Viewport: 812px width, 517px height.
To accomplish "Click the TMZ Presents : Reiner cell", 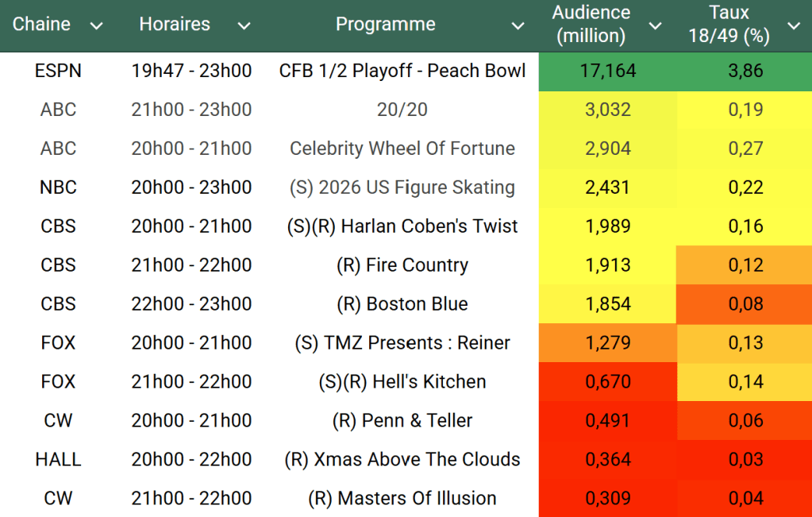I will coord(402,343).
